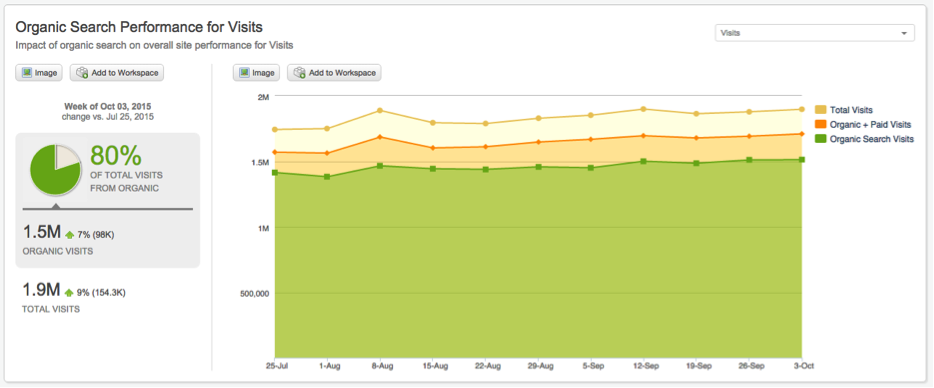Click Organic Search data point at 12-Sep

pos(644,161)
